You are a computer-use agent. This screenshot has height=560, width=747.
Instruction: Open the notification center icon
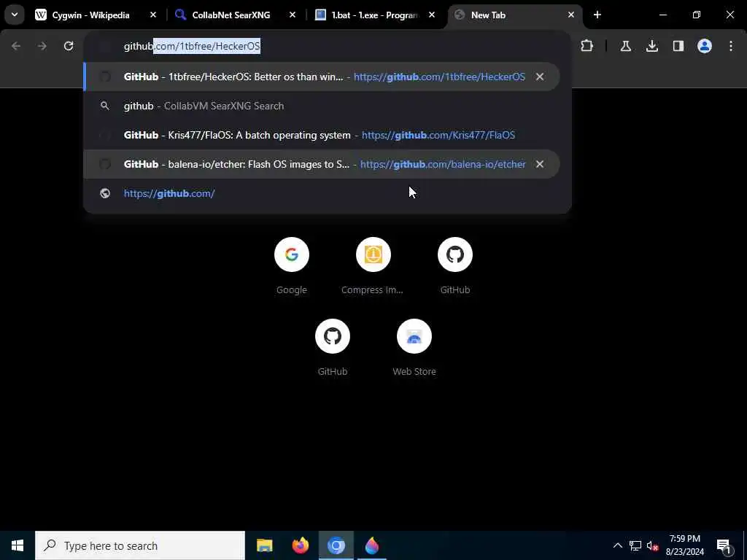tap(724, 545)
